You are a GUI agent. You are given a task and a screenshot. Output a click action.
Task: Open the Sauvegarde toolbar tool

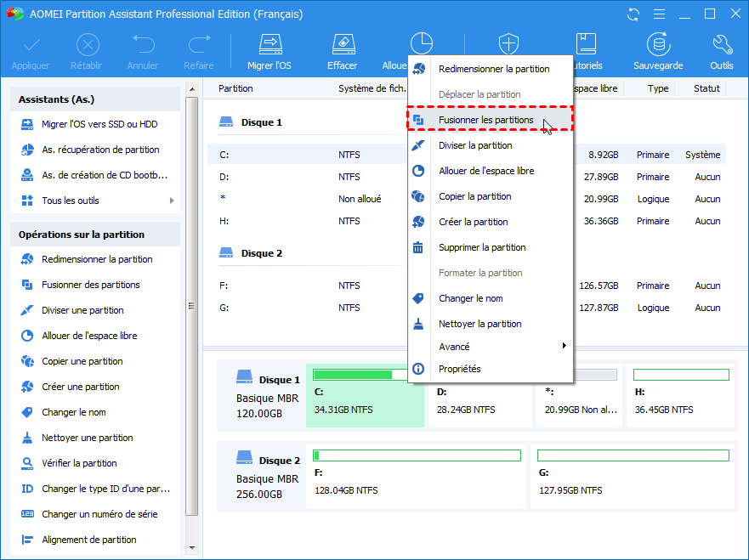pyautogui.click(x=658, y=52)
